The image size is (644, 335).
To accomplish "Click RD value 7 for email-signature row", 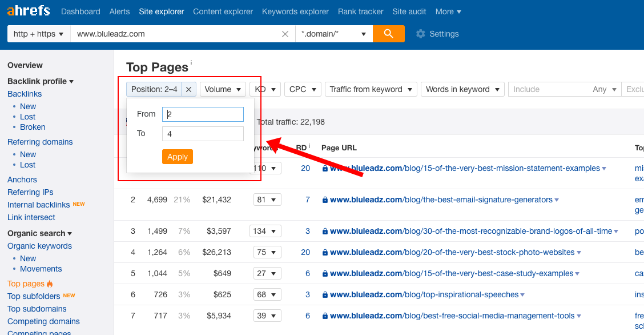I will coord(308,200).
